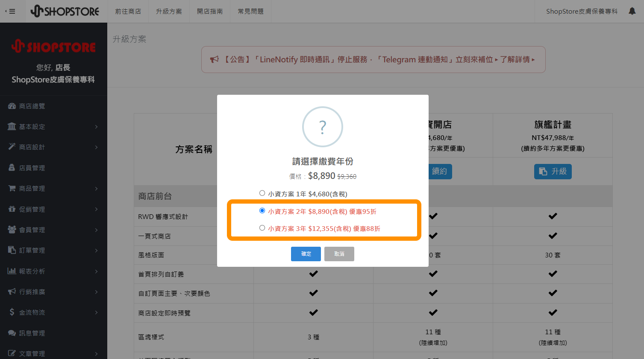
Task: Click the announcement megaphone icon in banner
Action: 215,60
